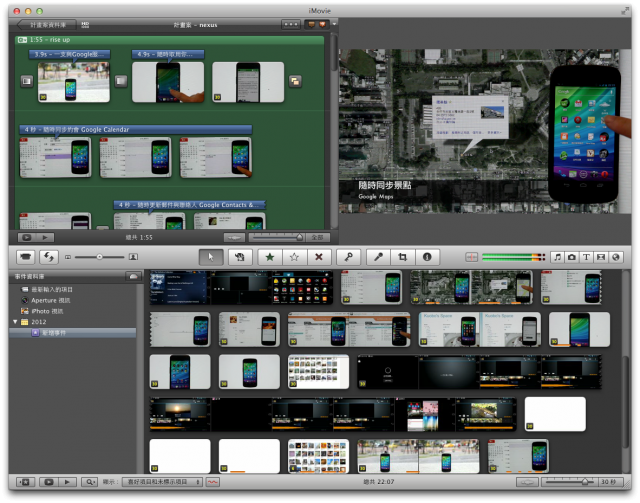Reject the selection with the X button
640x503 pixels.
coord(319,257)
